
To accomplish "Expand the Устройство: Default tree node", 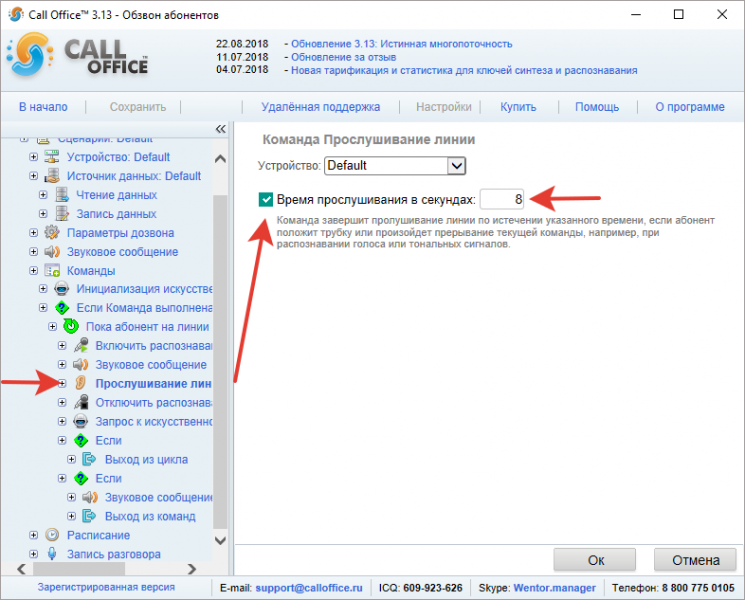I will 33,157.
